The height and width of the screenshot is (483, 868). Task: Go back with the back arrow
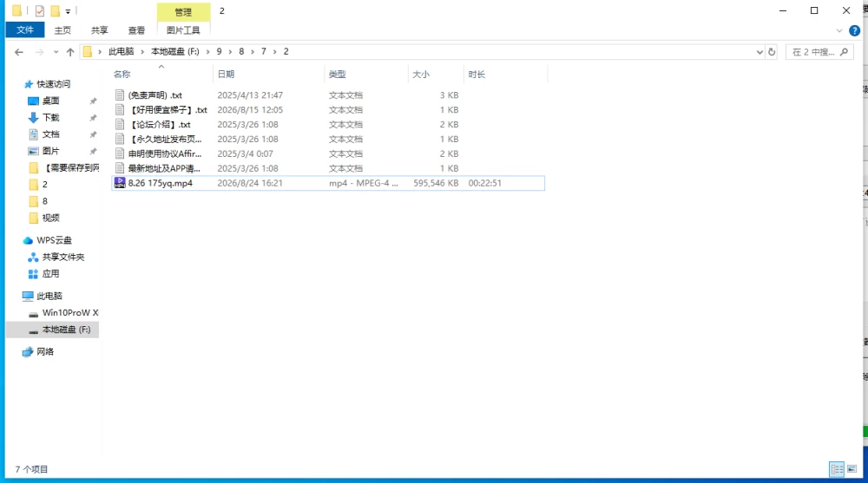[19, 52]
